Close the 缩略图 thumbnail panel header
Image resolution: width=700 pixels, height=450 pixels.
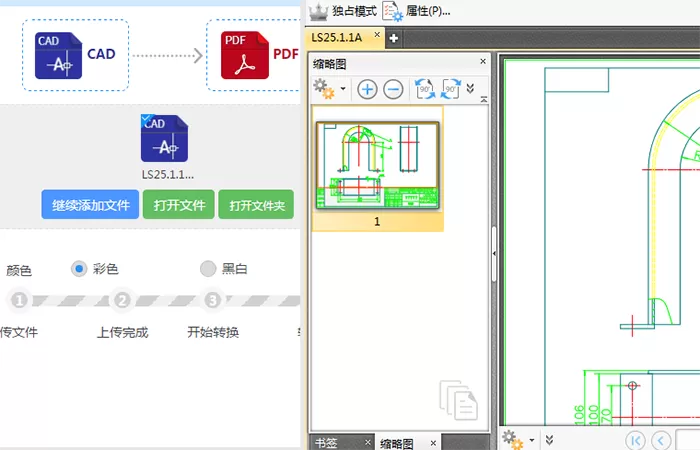tap(483, 61)
